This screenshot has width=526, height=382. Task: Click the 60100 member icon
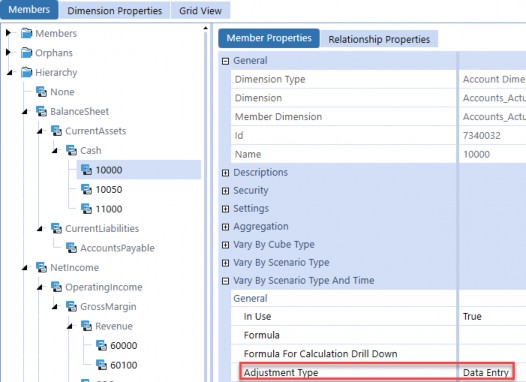click(102, 365)
